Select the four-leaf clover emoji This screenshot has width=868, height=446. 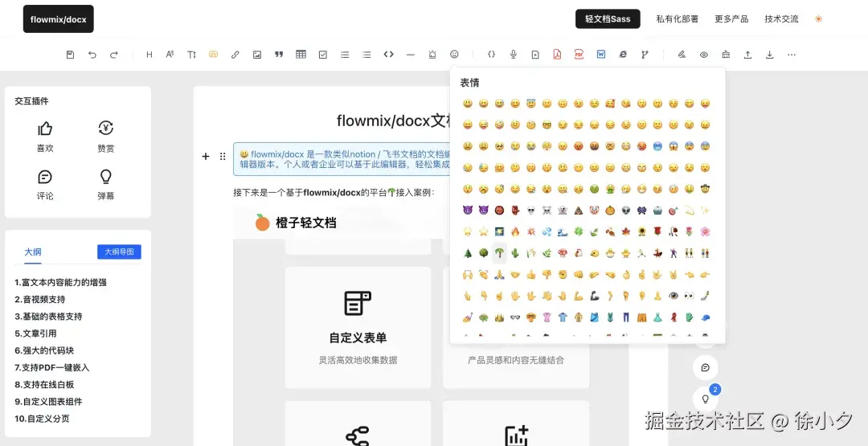click(579, 231)
